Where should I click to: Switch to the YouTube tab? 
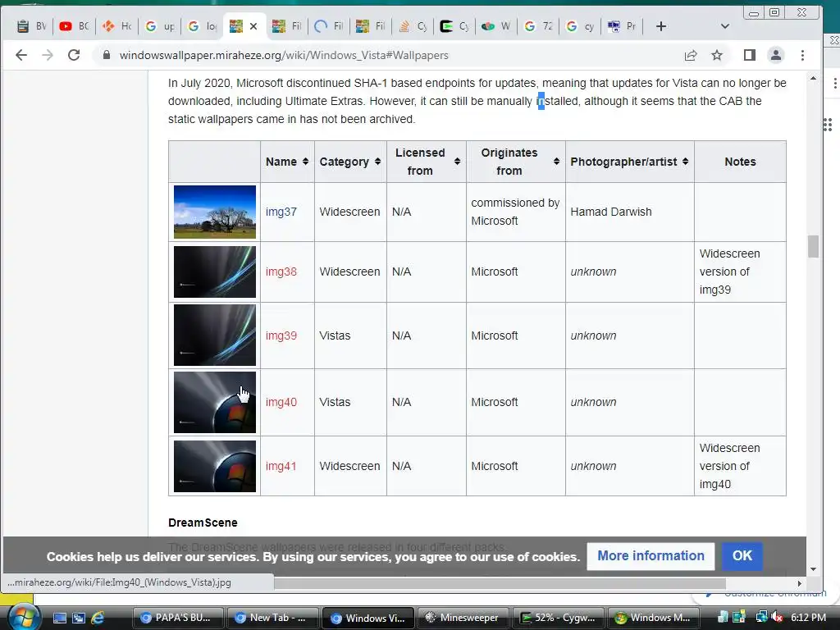tap(74, 26)
